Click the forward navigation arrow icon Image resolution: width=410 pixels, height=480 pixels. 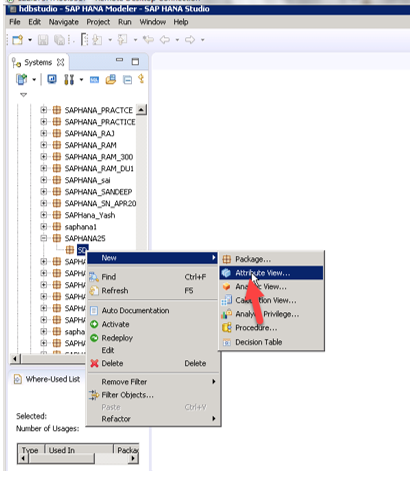[190, 40]
